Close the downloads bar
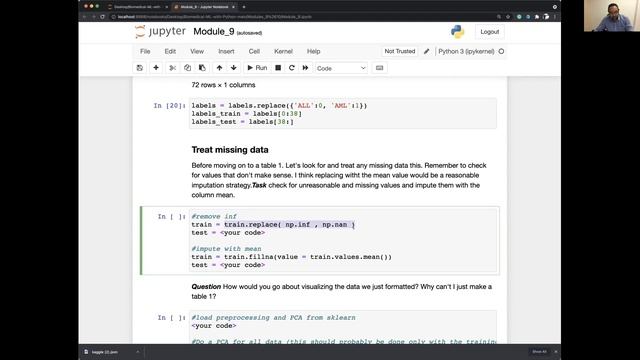640x360 pixels. click(x=555, y=352)
